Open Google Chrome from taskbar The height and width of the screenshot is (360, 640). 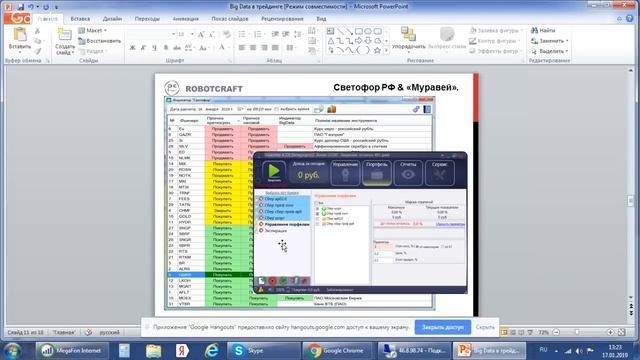tap(338, 351)
